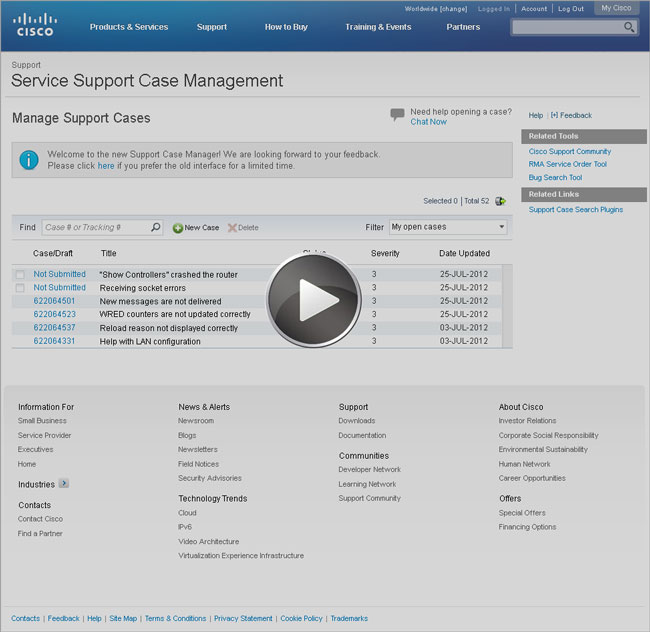The height and width of the screenshot is (632, 650).
Task: Click the chat bubble icon
Action: point(397,115)
